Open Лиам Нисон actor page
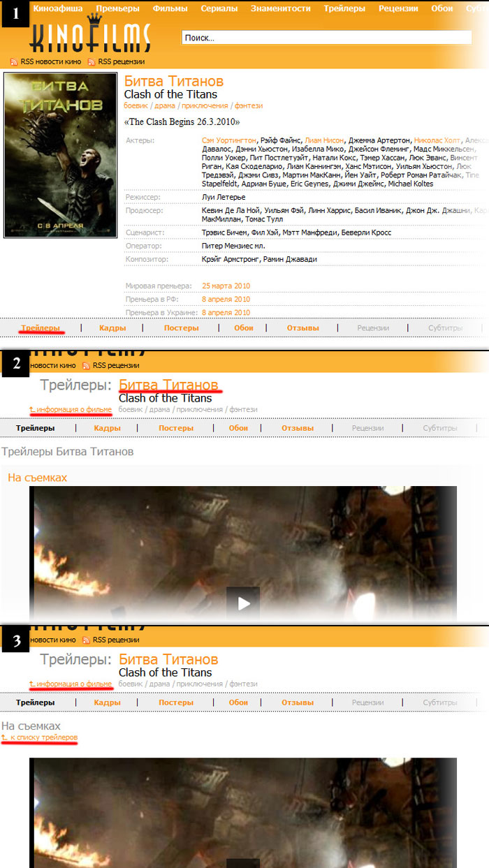The height and width of the screenshot is (868, 489). 325,140
